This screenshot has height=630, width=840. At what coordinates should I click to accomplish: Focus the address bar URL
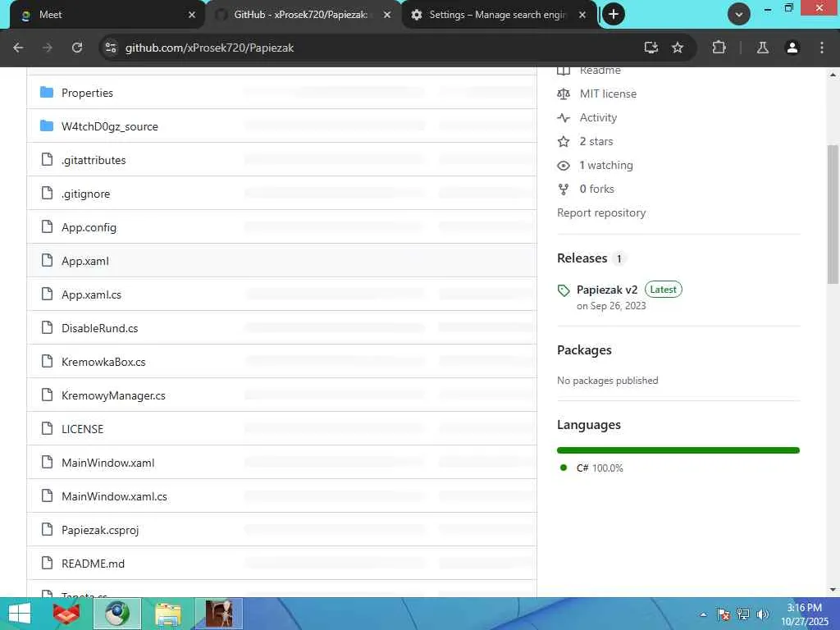click(x=209, y=48)
